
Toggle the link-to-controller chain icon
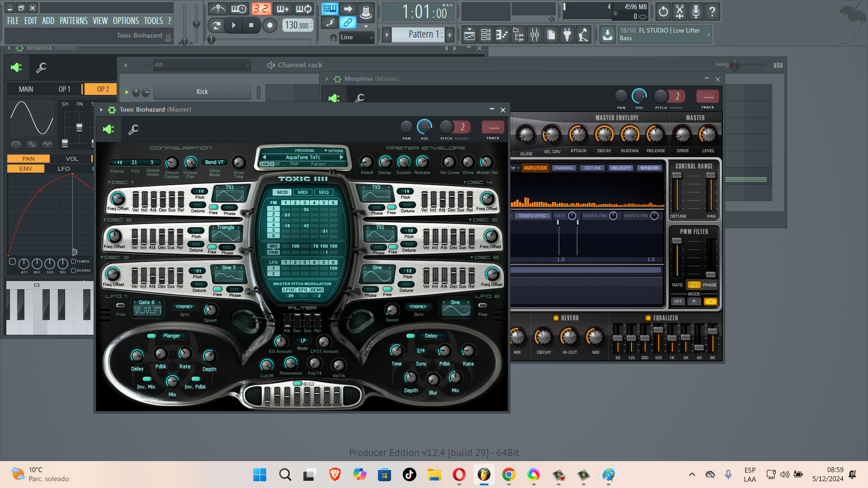[348, 22]
